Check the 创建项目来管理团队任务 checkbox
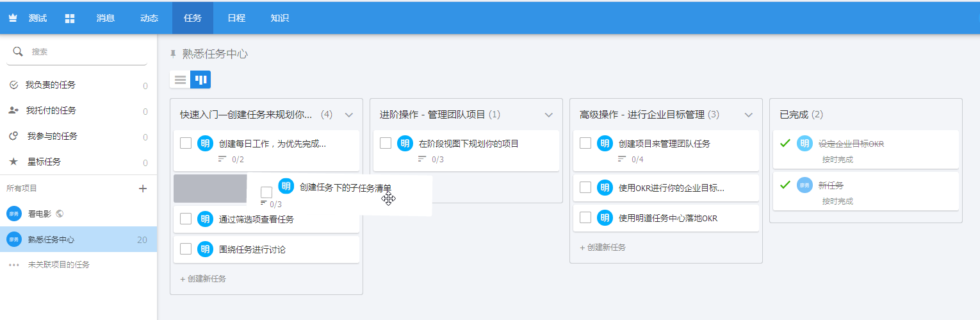980x320 pixels. [x=585, y=143]
